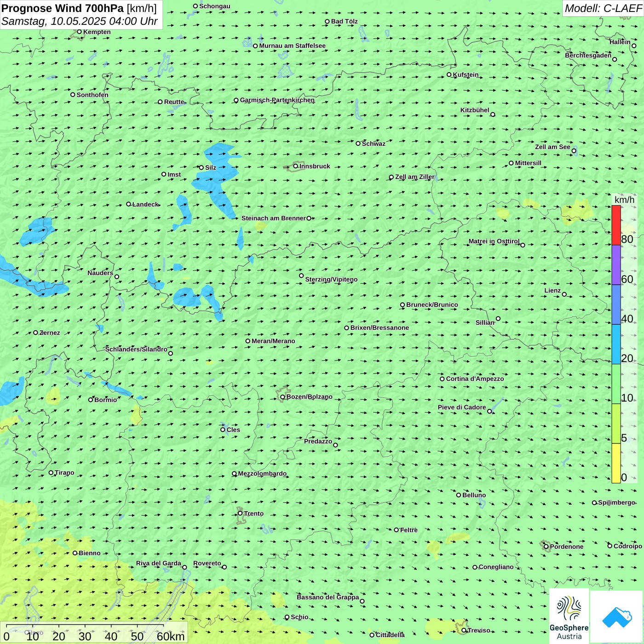Click the 'Kitzbühel' label
Viewport: 644px width, 644px height.
(475, 110)
